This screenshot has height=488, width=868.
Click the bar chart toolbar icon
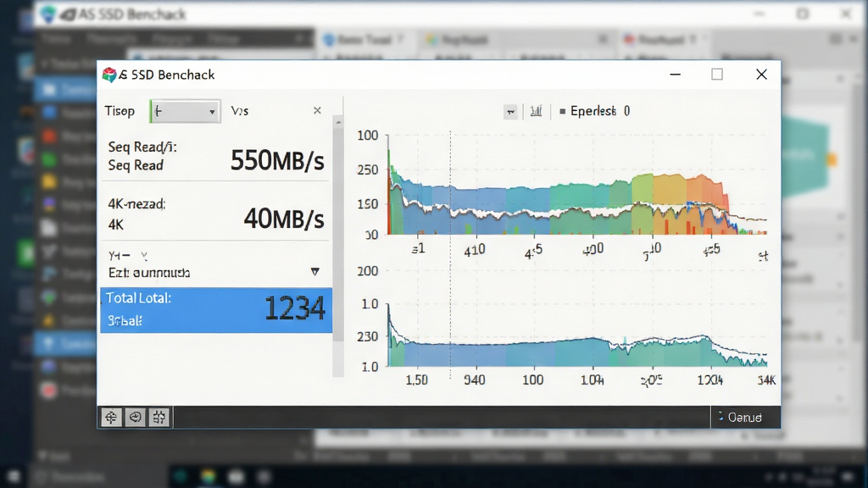click(536, 111)
